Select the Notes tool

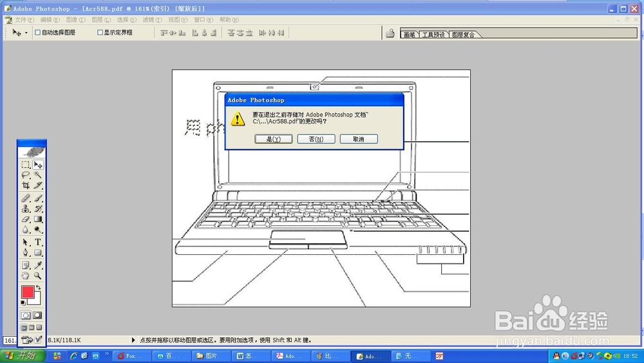pyautogui.click(x=26, y=265)
